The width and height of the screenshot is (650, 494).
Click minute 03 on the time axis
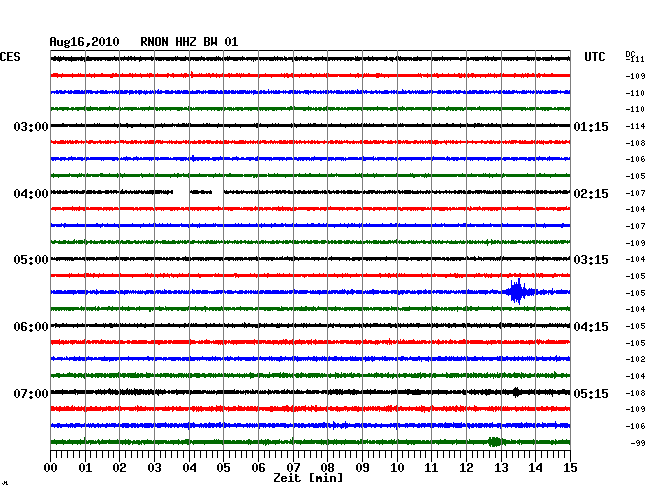click(154, 467)
